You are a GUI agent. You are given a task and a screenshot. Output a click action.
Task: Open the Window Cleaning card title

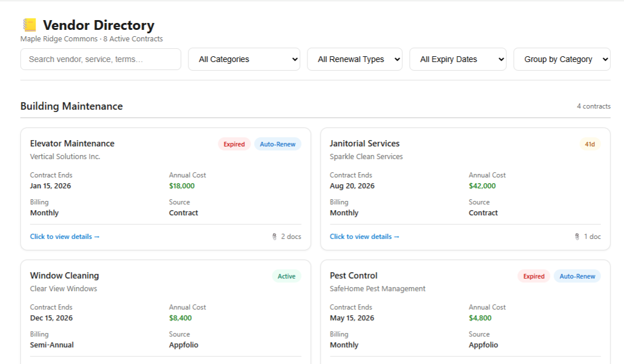click(64, 276)
